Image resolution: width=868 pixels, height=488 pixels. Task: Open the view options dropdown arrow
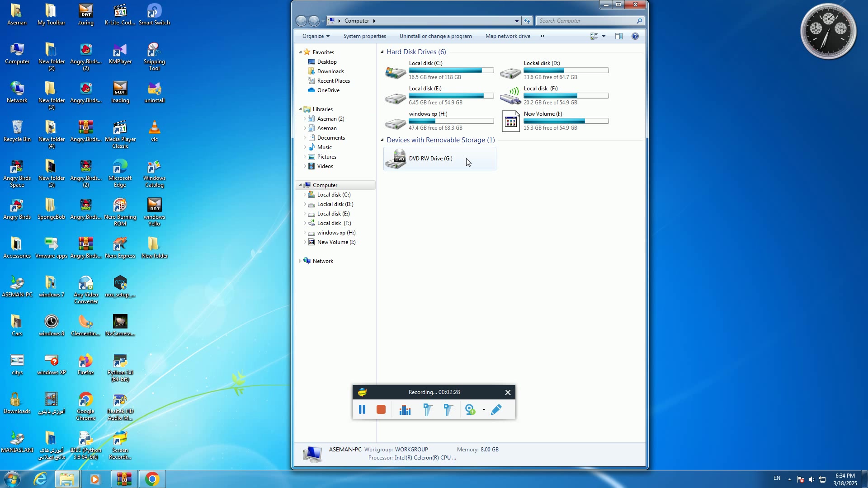604,36
